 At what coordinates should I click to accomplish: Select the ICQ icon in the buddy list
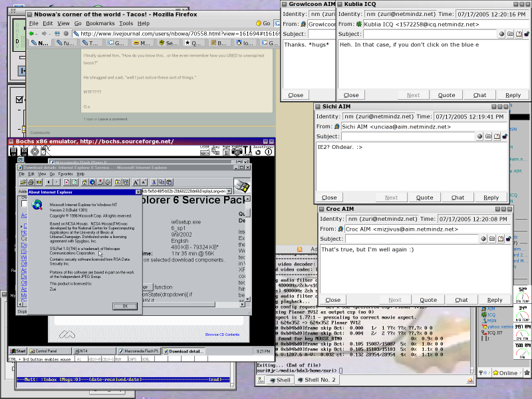tap(483, 315)
